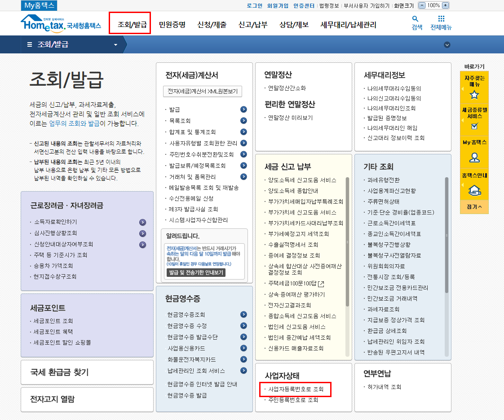
Task: Open 나의세무대리수임동의 link
Action: click(394, 88)
